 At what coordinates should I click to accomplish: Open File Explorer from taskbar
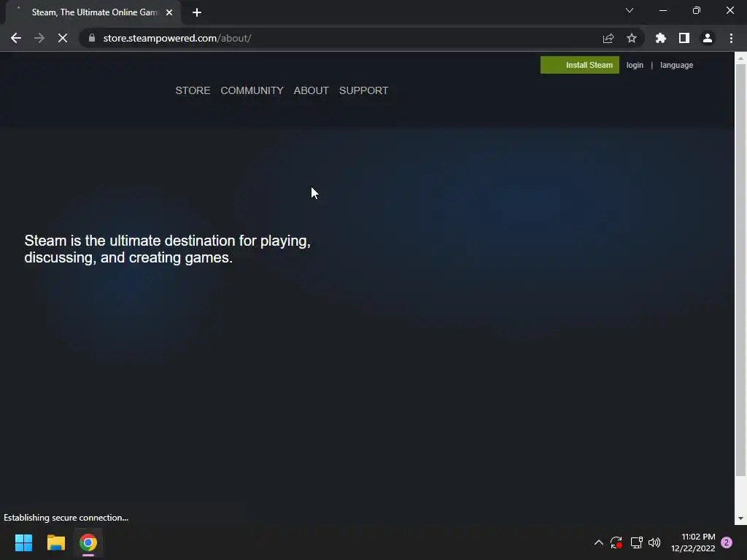(x=55, y=542)
